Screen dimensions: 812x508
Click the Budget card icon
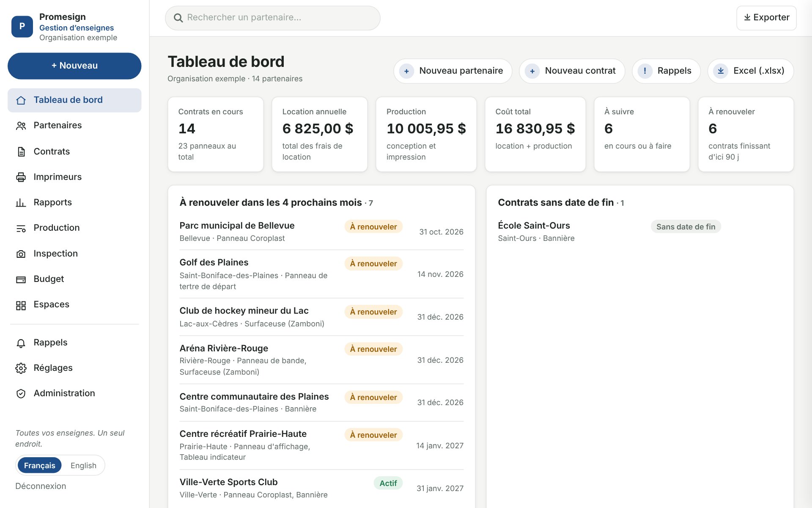[21, 279]
